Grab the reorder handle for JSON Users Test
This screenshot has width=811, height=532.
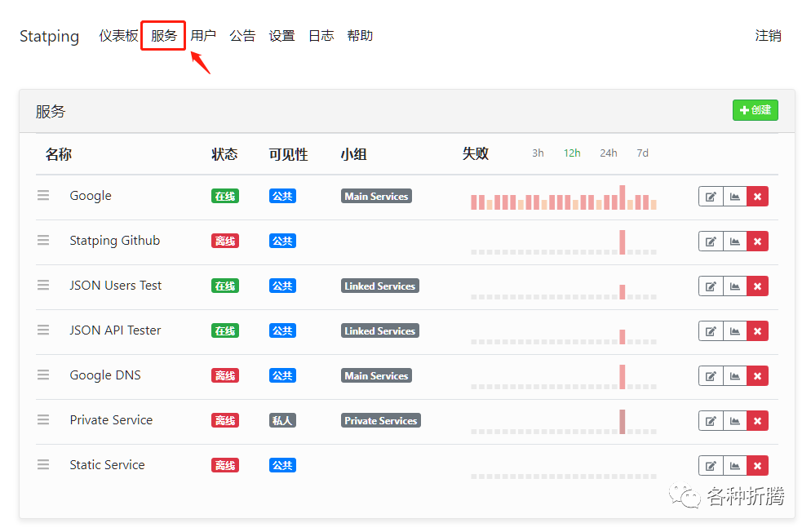click(43, 286)
